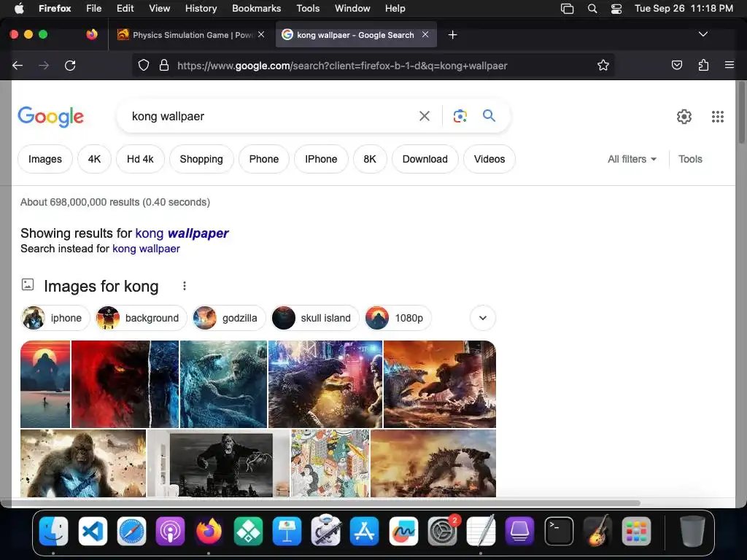
Task: Click the kong wallpaper corrected link
Action: click(x=182, y=233)
